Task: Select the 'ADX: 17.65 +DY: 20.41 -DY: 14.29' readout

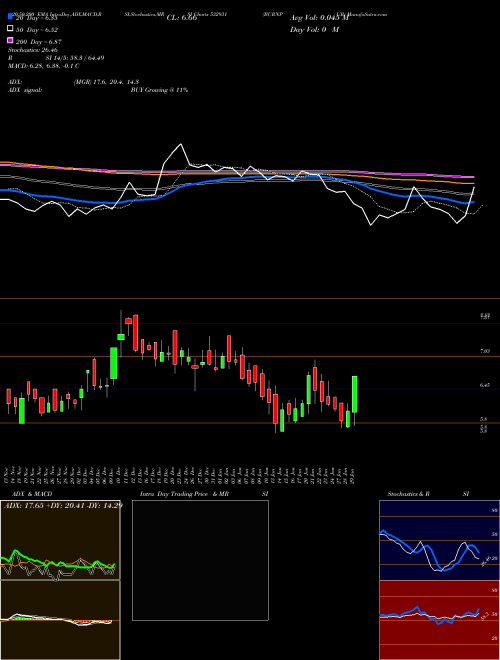Action: (x=63, y=505)
